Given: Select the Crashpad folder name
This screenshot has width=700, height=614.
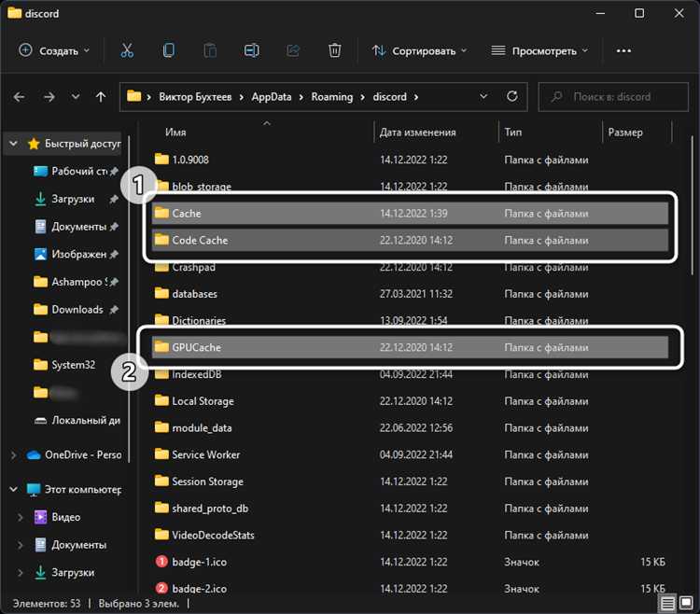Looking at the screenshot, I should tap(194, 267).
